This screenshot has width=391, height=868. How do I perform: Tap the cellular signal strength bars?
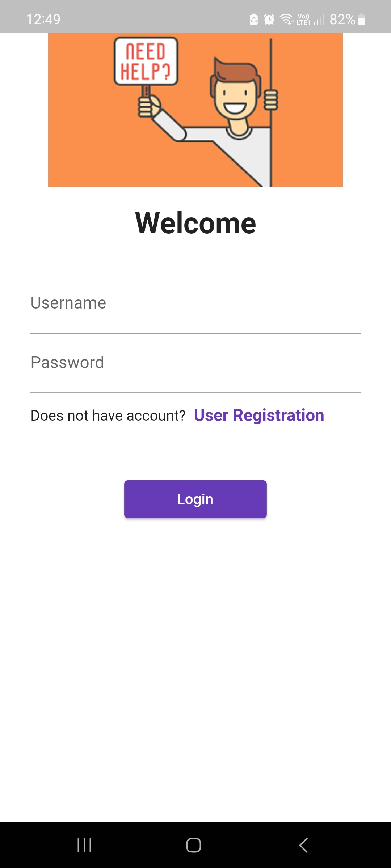pos(318,20)
